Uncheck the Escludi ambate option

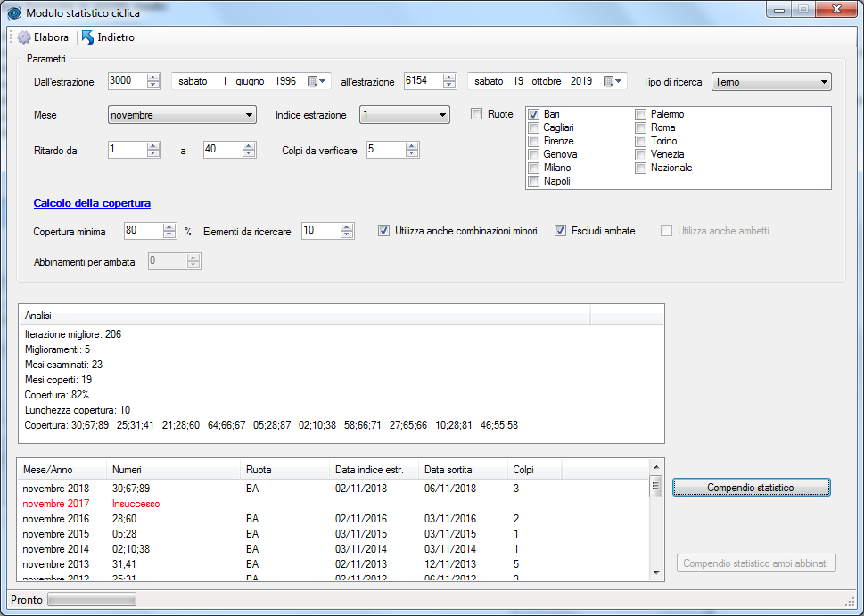[x=560, y=231]
